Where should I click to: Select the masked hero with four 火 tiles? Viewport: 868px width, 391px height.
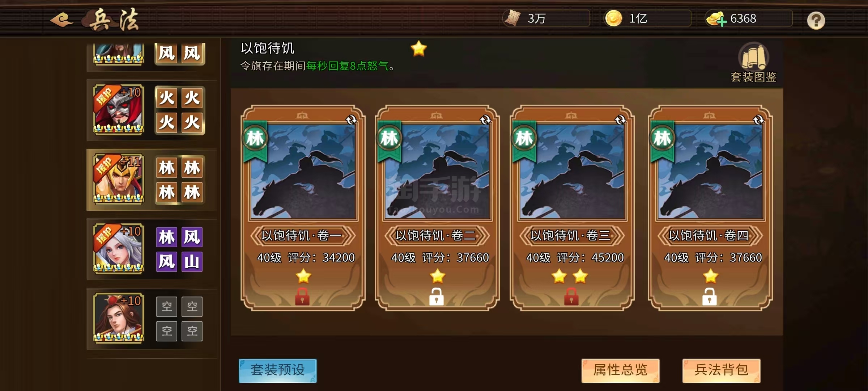coord(119,110)
